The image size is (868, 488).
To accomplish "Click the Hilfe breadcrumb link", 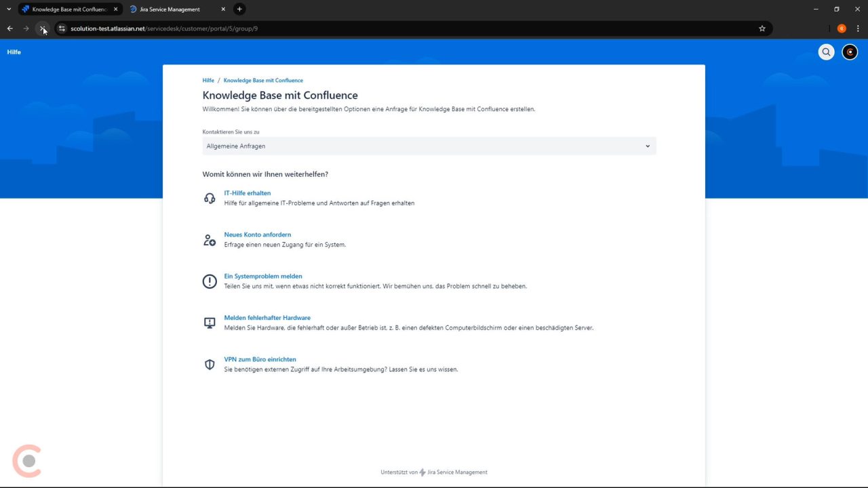I will click(208, 81).
